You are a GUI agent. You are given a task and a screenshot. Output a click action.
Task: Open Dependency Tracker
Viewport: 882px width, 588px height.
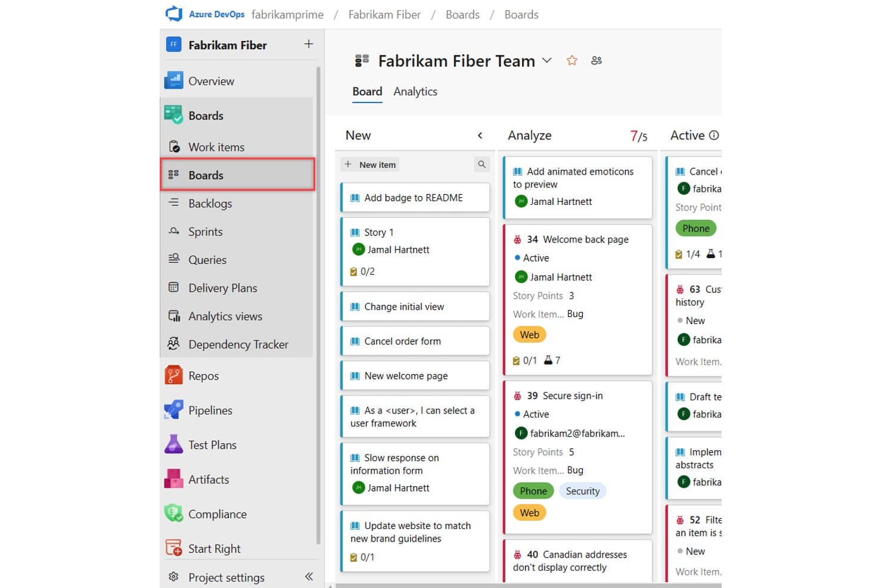point(237,344)
